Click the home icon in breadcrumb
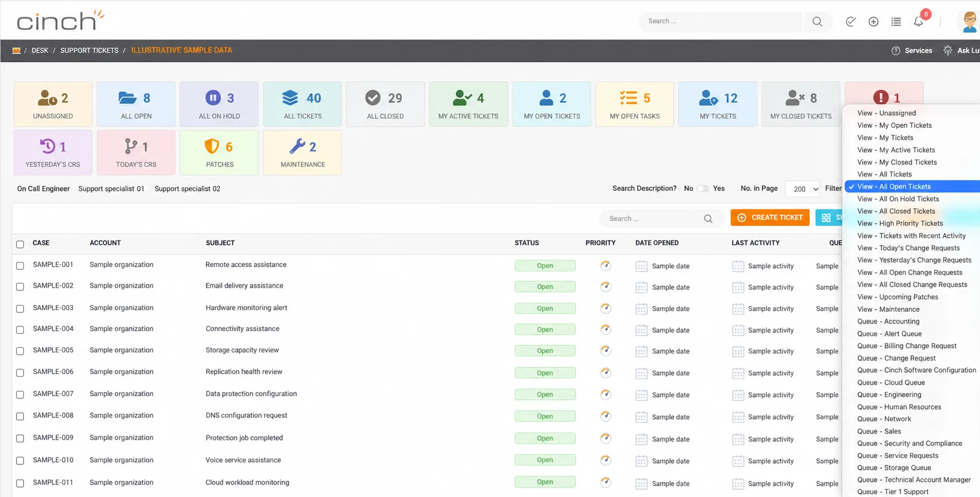The height and width of the screenshot is (497, 980). point(17,51)
